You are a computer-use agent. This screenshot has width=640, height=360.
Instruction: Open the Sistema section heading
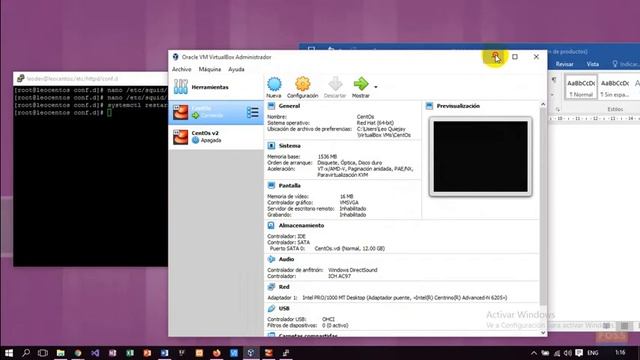290,146
